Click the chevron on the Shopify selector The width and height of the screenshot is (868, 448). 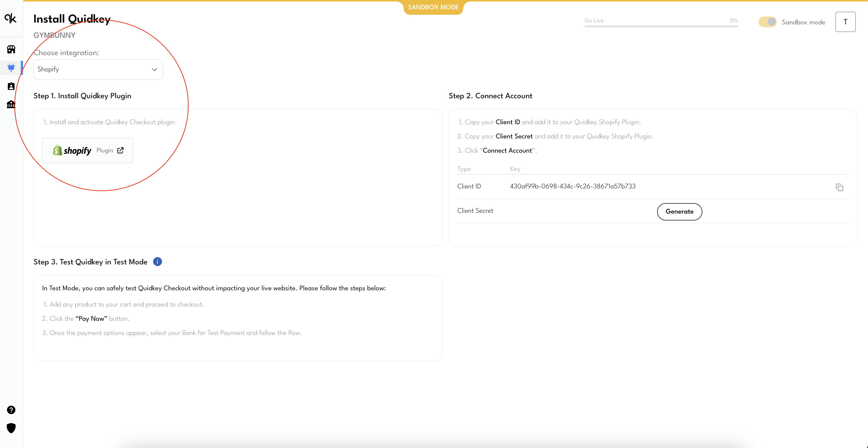(154, 69)
